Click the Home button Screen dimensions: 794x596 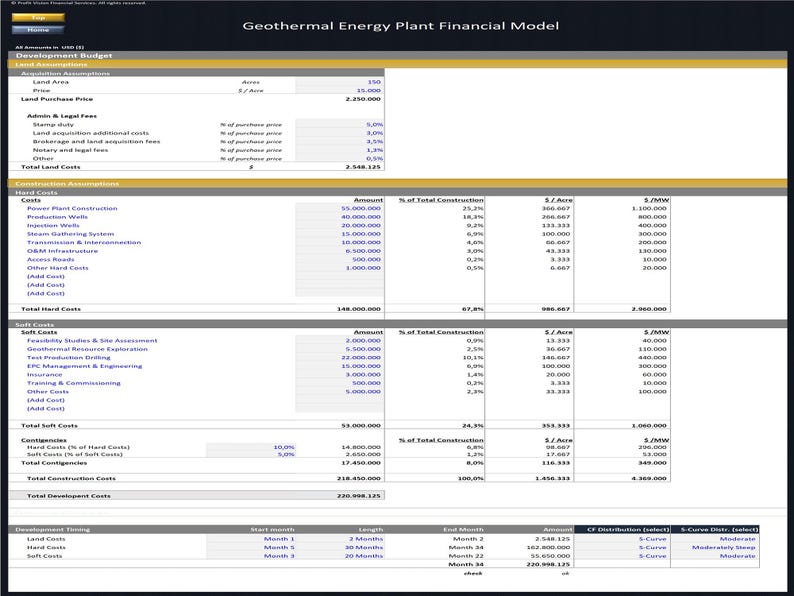(38, 29)
